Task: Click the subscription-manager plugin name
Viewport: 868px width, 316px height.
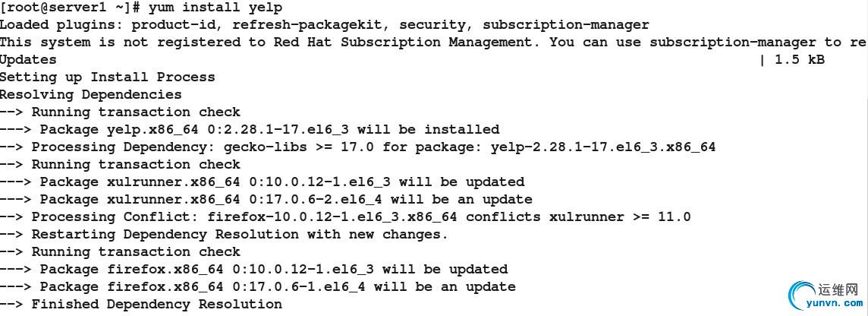Action: [x=566, y=25]
